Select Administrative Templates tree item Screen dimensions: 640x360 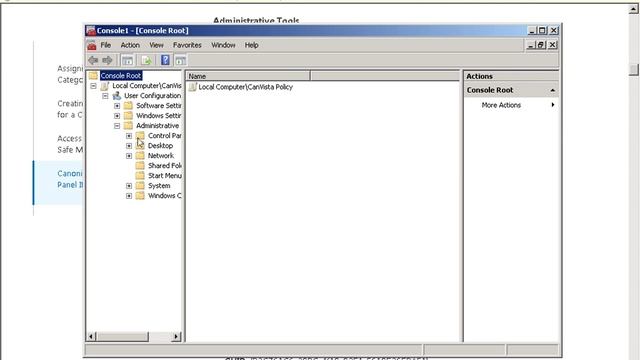(158, 126)
